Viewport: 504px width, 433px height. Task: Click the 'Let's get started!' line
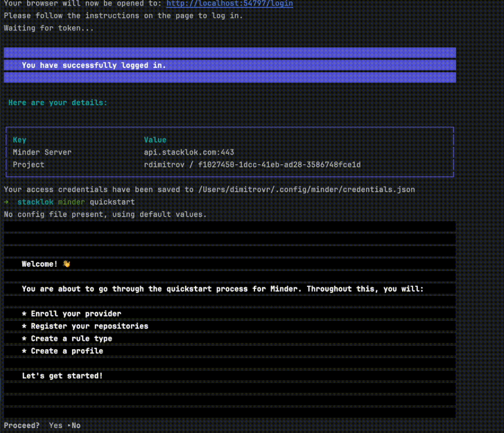[62, 375]
